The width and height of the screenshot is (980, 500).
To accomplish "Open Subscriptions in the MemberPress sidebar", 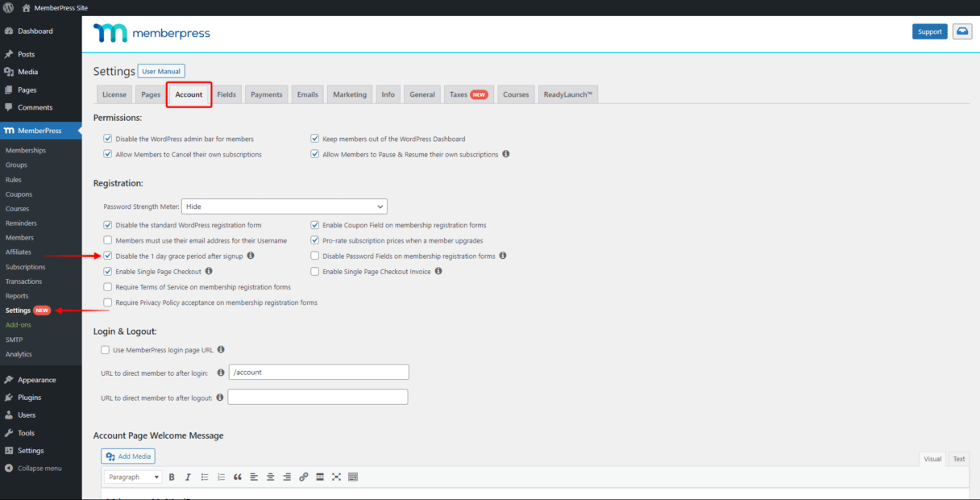I will point(25,267).
